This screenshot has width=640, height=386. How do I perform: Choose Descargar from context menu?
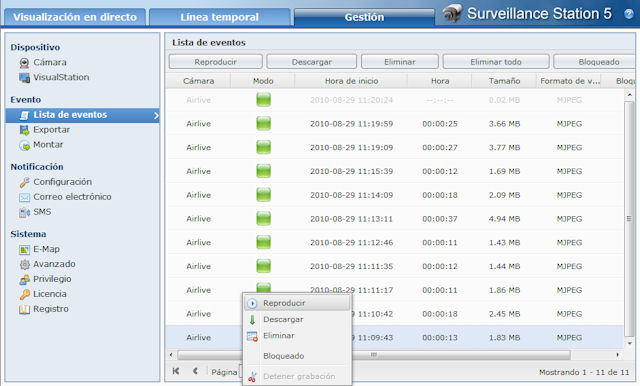point(298,319)
